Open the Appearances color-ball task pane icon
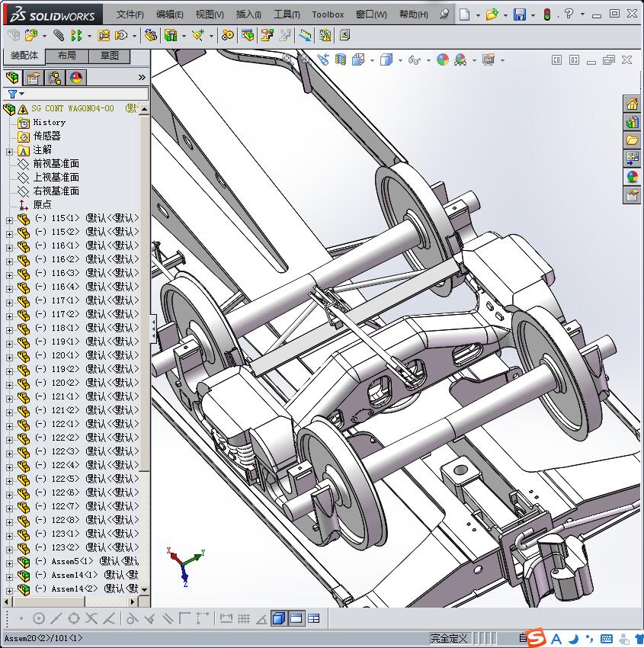Screen dimensions: 644x648 point(632,177)
